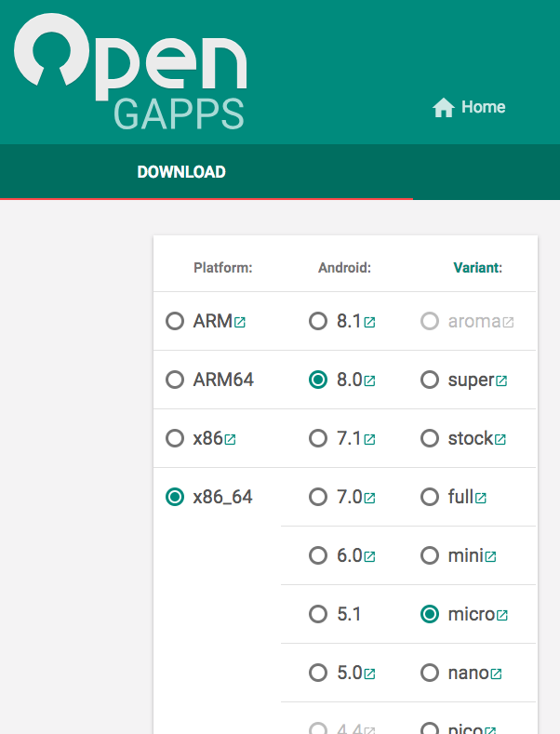Pick the full variant radio button
The image size is (560, 734).
pyautogui.click(x=430, y=497)
